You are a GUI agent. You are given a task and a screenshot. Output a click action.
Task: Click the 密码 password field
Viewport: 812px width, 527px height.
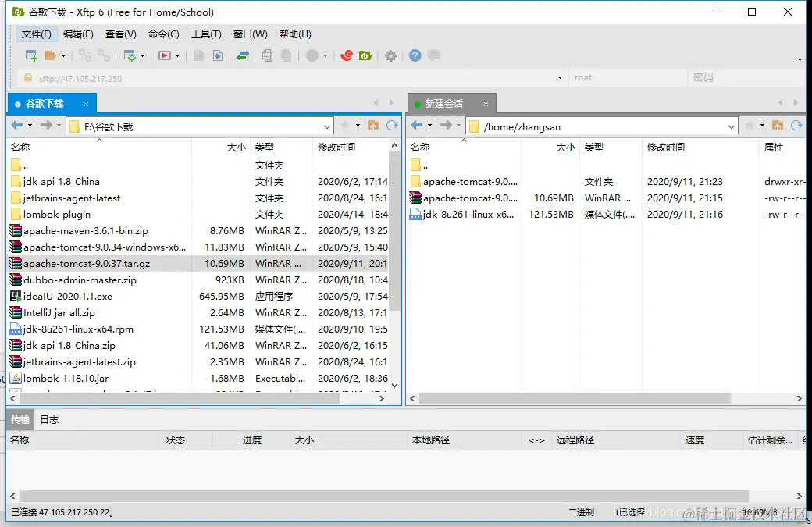[746, 77]
